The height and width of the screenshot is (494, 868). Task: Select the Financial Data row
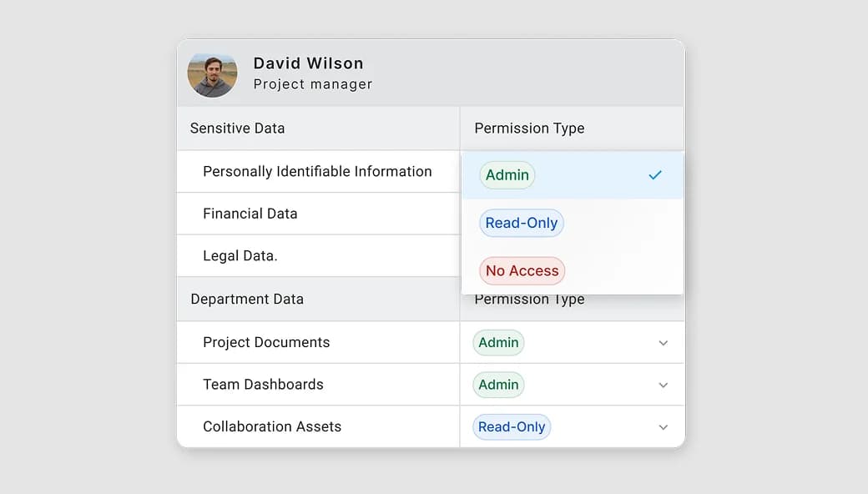click(x=250, y=214)
